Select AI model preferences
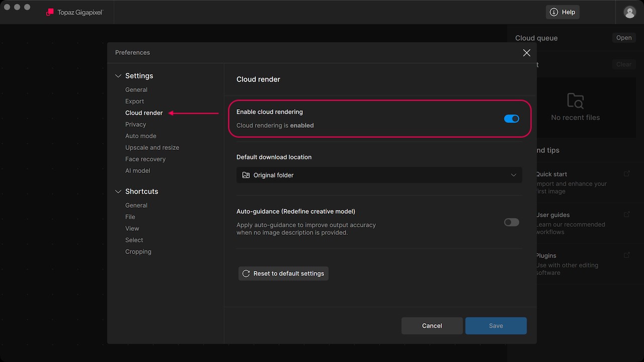The height and width of the screenshot is (362, 644). (138, 170)
